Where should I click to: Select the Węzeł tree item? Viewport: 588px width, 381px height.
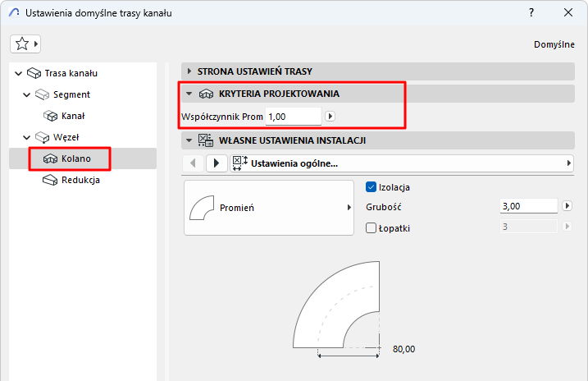click(x=66, y=137)
